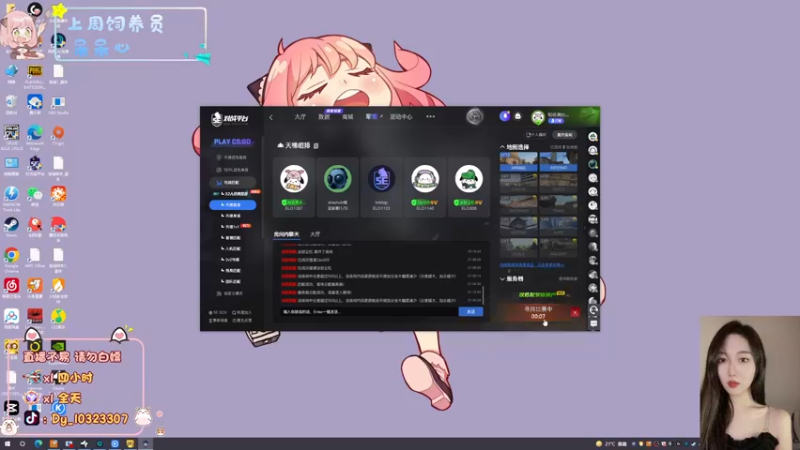Open the chat bubble icon at friends bar bottom

593,323
